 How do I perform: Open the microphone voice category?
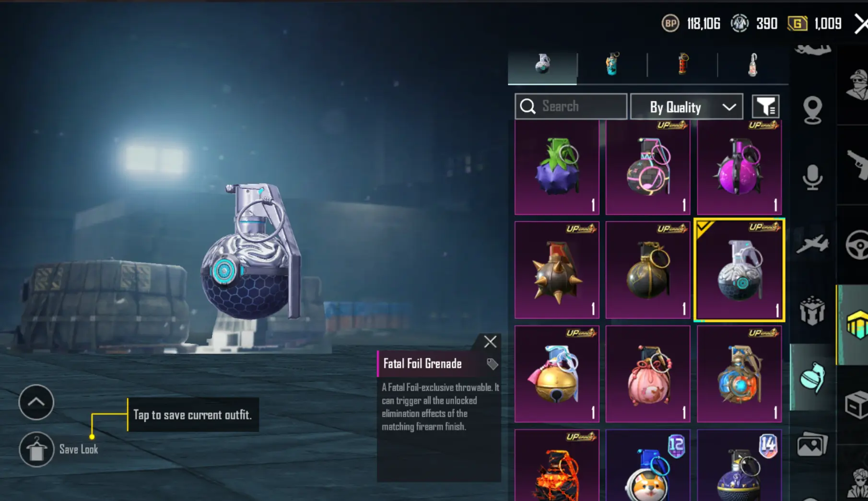tap(812, 177)
